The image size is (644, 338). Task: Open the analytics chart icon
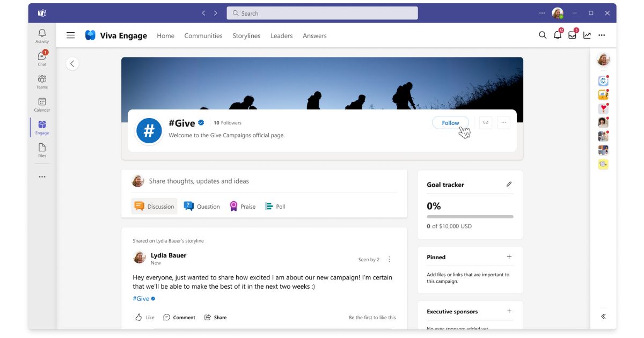click(x=587, y=35)
